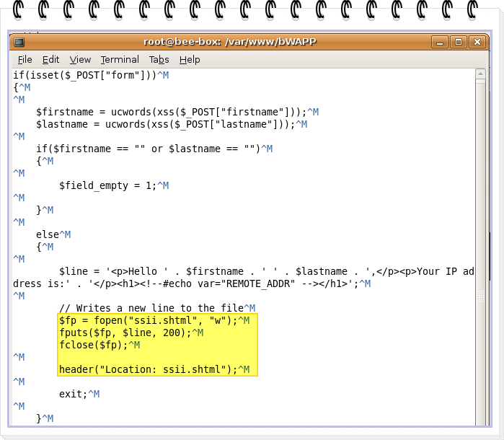The height and width of the screenshot is (440, 504).
Task: Click the REMOTE_ADDR echo directive line
Action: point(192,283)
